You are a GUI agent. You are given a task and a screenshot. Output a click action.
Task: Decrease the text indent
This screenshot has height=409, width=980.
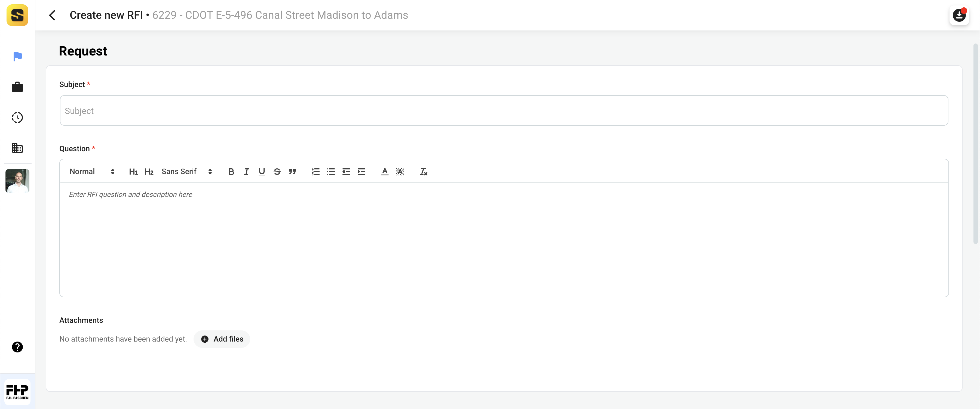coord(346,171)
